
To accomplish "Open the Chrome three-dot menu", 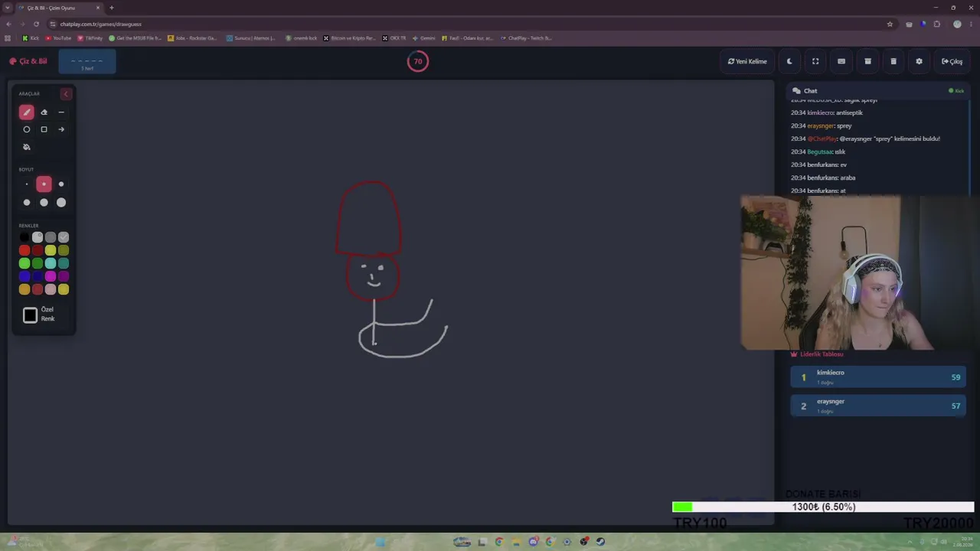I will (972, 24).
